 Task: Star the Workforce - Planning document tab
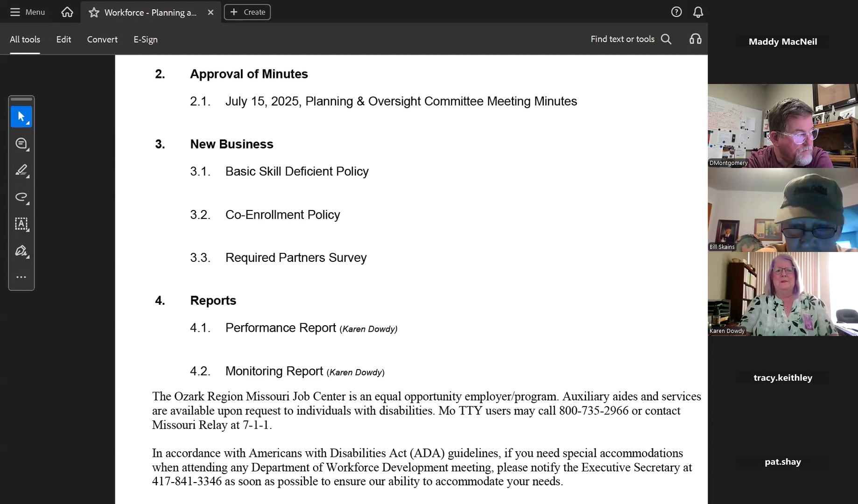click(x=94, y=12)
